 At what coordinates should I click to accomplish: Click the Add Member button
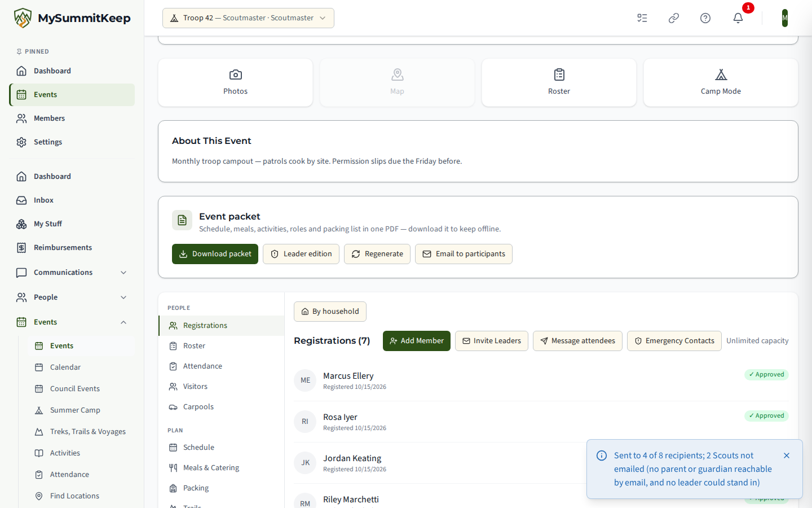pyautogui.click(x=417, y=341)
